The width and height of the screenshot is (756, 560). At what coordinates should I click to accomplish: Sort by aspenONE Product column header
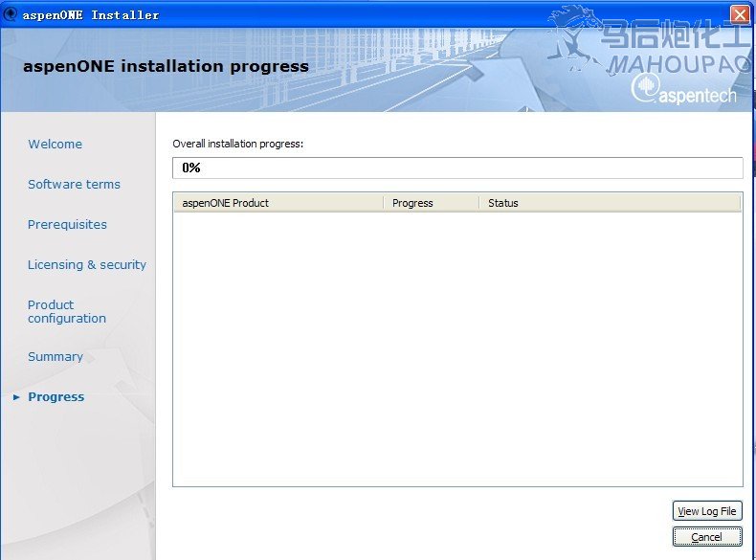278,203
